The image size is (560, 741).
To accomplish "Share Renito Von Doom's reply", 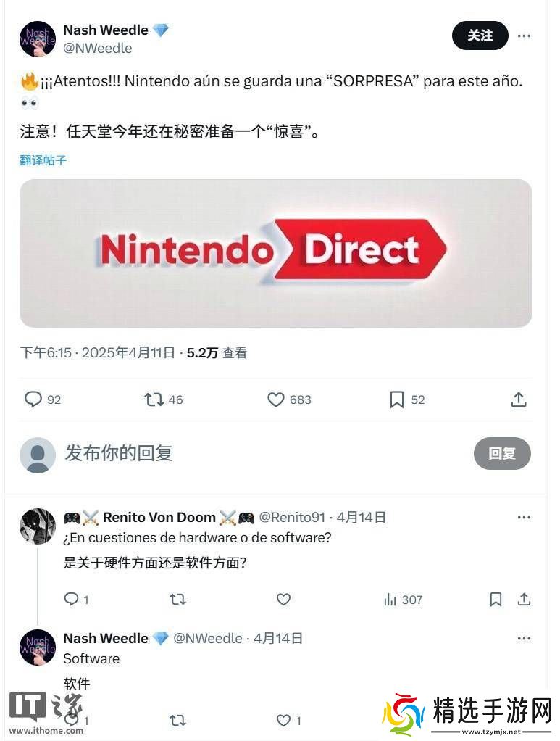I will click(x=524, y=599).
